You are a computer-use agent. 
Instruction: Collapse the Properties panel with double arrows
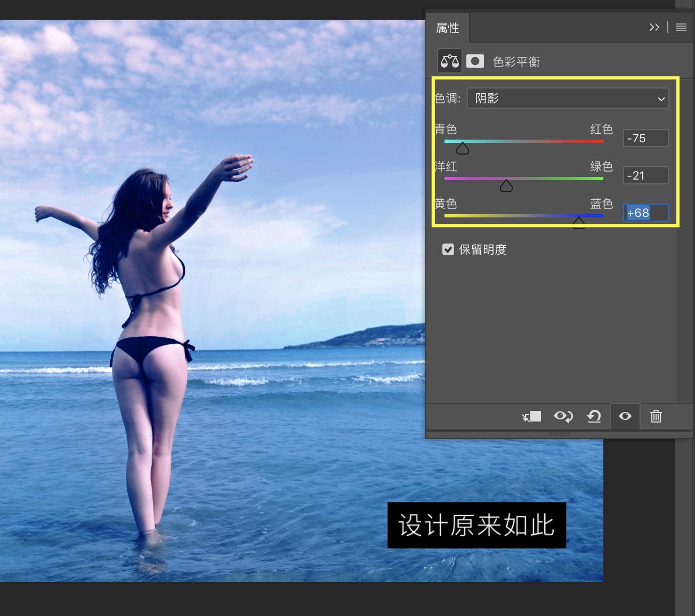point(654,27)
